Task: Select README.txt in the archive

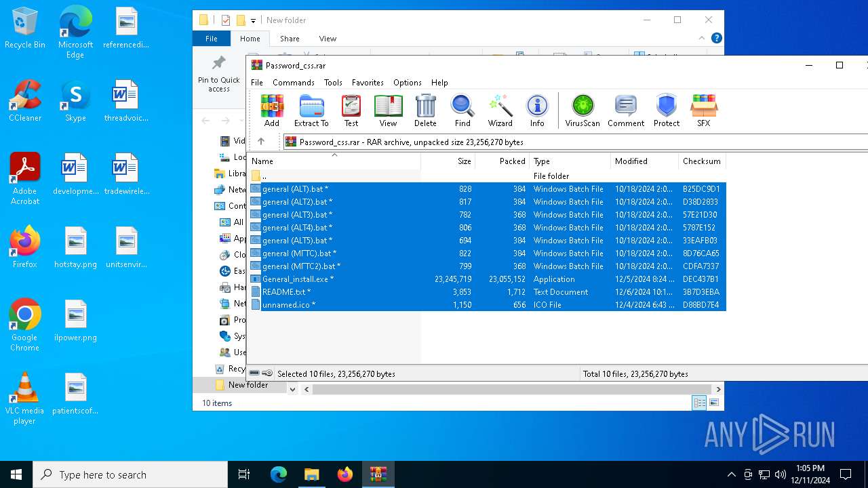Action: point(487,292)
